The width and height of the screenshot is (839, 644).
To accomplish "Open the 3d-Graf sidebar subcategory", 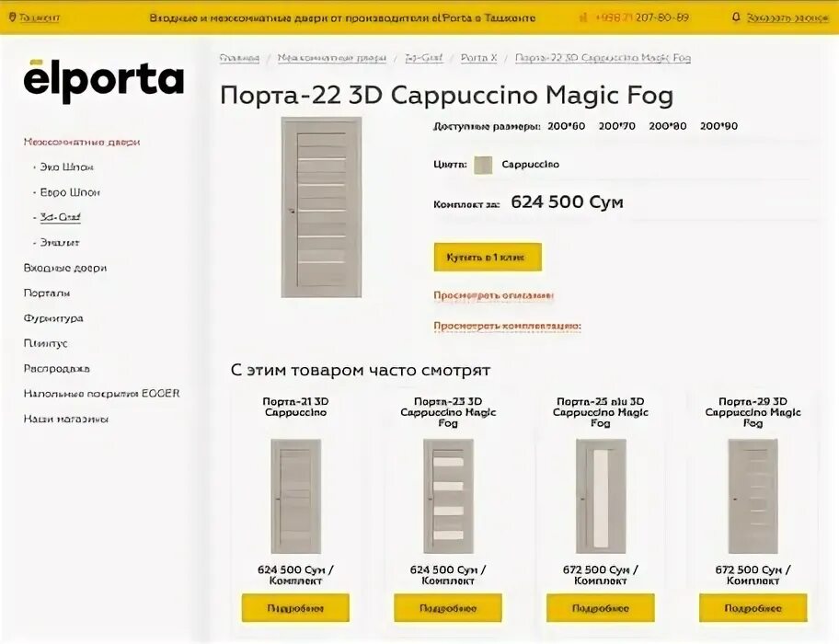I will [60, 217].
